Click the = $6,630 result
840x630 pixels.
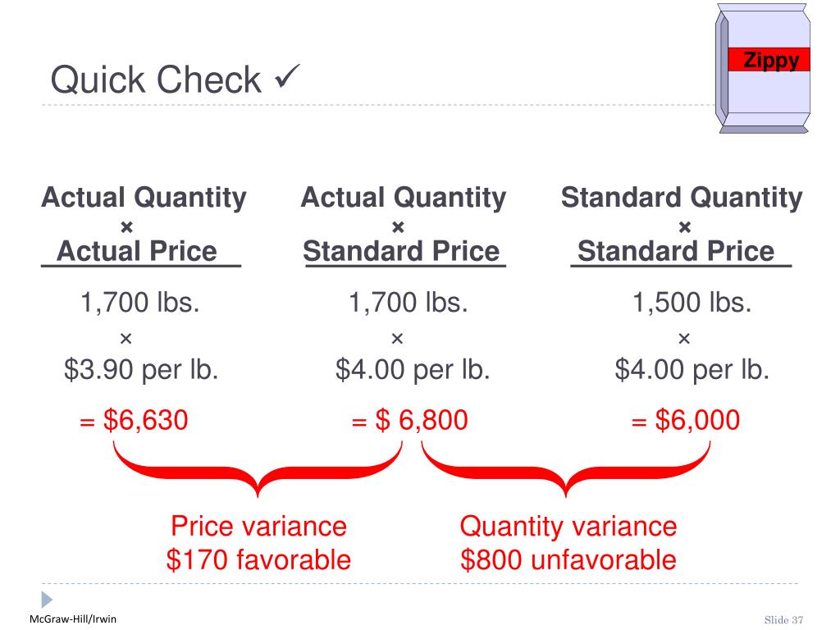click(x=134, y=419)
